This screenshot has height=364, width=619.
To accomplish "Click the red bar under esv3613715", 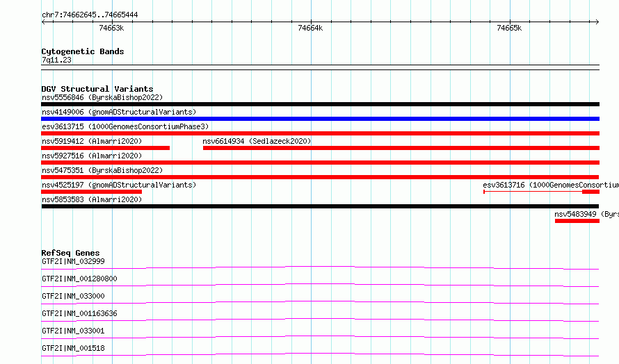I will coord(320,133).
